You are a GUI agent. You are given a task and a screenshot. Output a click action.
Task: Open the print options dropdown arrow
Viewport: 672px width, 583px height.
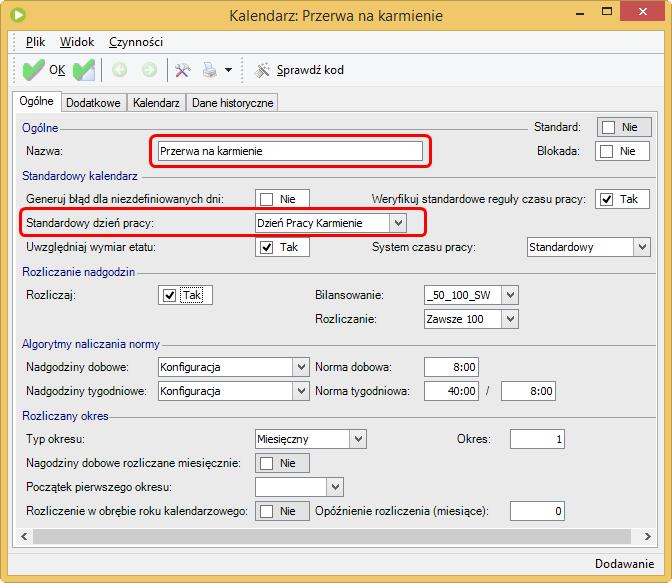(x=228, y=70)
